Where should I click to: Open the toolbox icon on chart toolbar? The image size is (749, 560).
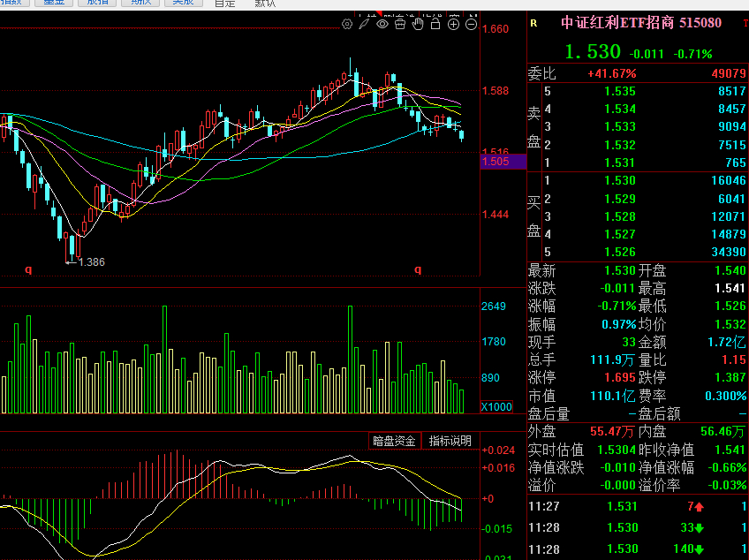[x=400, y=24]
